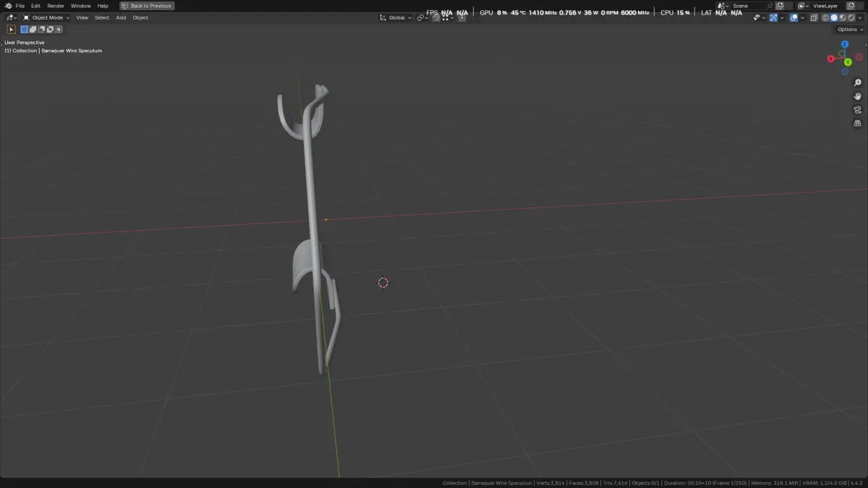Click the negative Z axis gizmo circle
The width and height of the screenshot is (868, 488).
pos(845,72)
